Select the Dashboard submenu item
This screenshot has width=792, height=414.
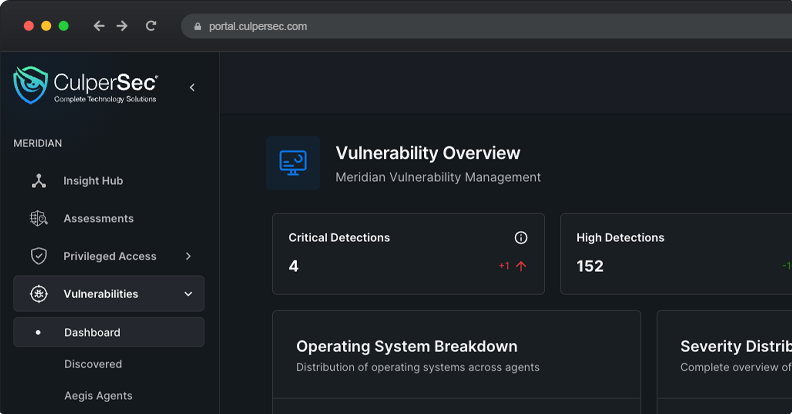109,332
